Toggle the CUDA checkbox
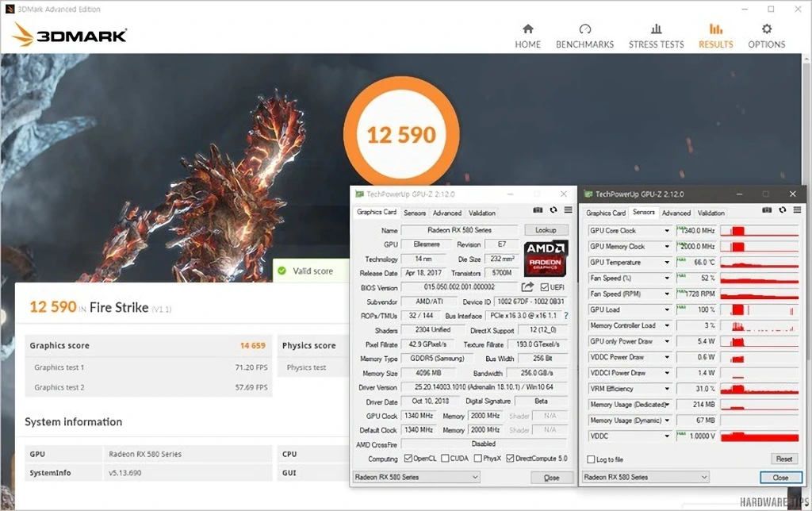 pyautogui.click(x=445, y=458)
